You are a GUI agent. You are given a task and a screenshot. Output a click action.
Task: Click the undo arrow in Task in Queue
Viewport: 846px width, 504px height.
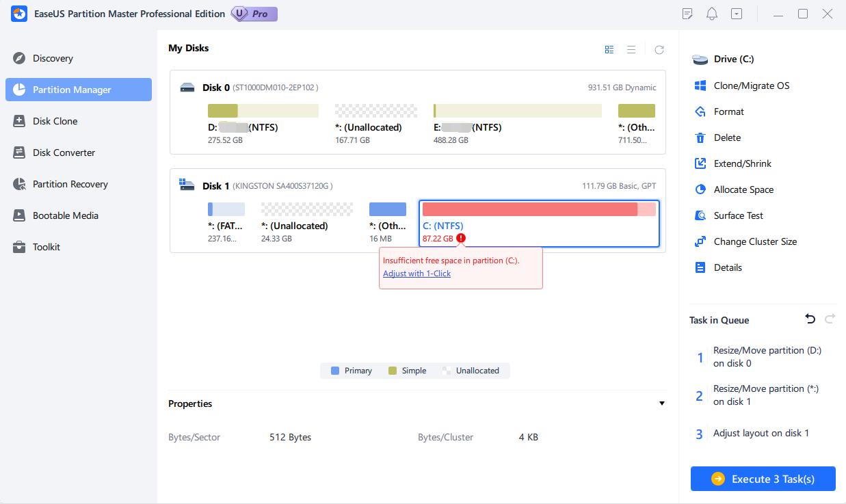pos(810,319)
